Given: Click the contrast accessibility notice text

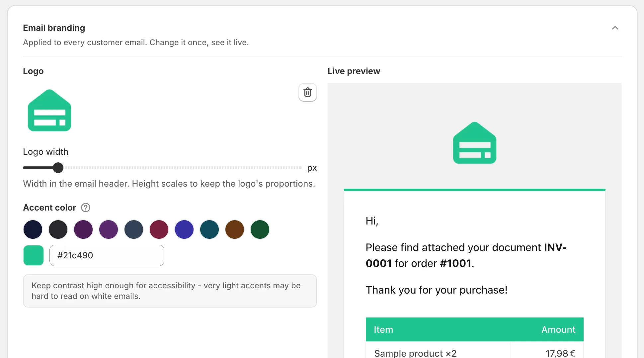Looking at the screenshot, I should tap(166, 291).
